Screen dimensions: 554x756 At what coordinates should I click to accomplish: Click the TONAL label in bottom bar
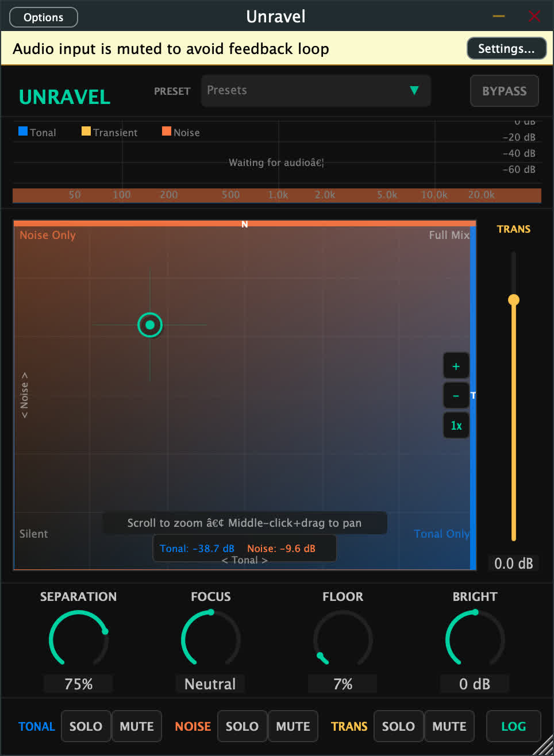click(37, 726)
